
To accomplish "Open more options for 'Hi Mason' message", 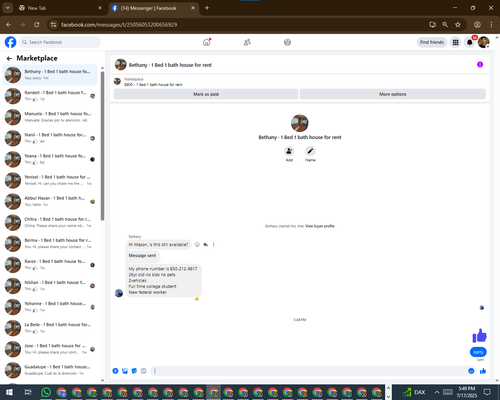I will point(214,245).
